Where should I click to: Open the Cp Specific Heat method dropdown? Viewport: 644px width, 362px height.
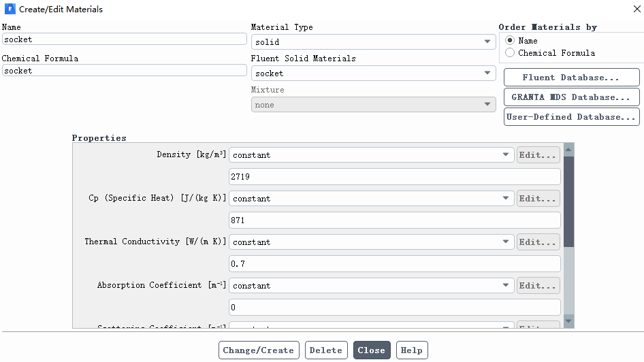coord(371,198)
